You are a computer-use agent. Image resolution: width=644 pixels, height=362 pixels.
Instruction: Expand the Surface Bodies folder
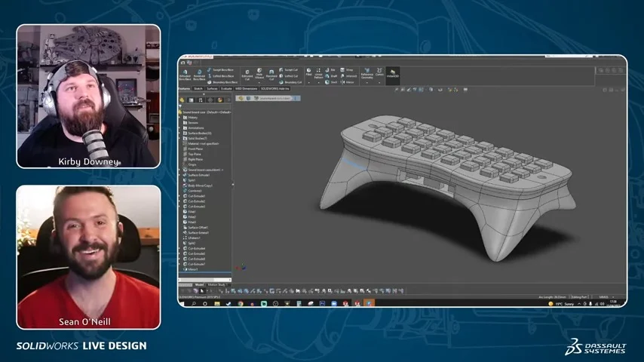coord(180,133)
